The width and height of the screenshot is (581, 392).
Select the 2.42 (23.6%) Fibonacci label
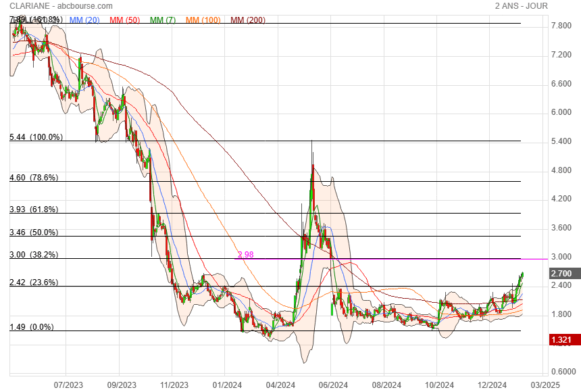pos(34,283)
